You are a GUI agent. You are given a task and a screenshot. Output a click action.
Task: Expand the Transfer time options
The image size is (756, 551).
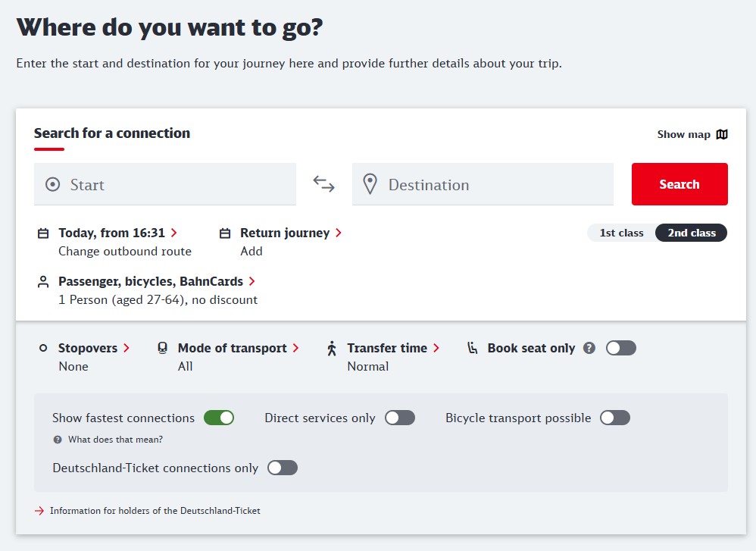click(x=393, y=348)
